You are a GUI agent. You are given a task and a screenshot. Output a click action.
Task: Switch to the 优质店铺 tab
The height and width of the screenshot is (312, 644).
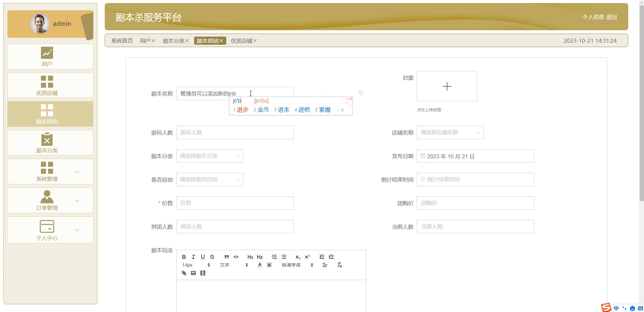(x=241, y=41)
